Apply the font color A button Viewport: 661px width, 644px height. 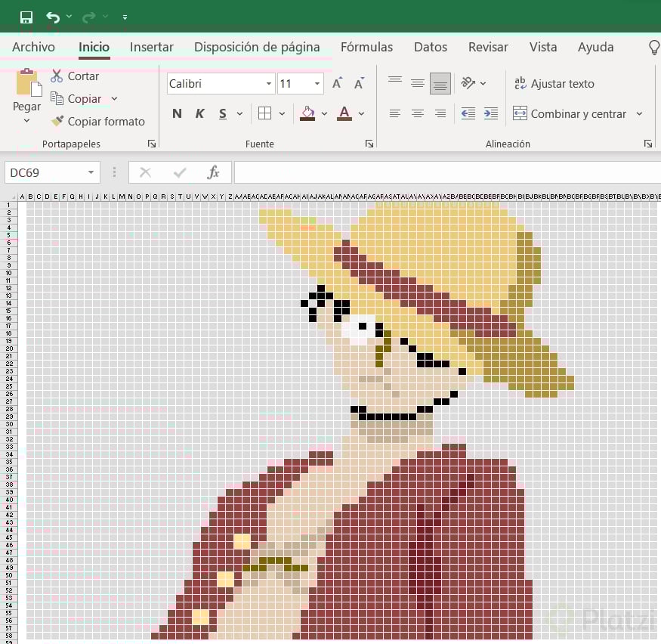pos(344,113)
